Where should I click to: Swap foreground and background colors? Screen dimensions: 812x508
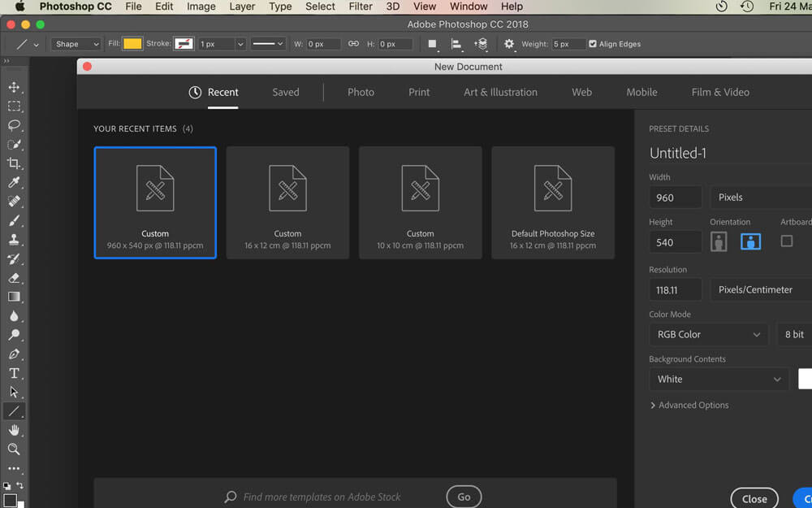(19, 486)
